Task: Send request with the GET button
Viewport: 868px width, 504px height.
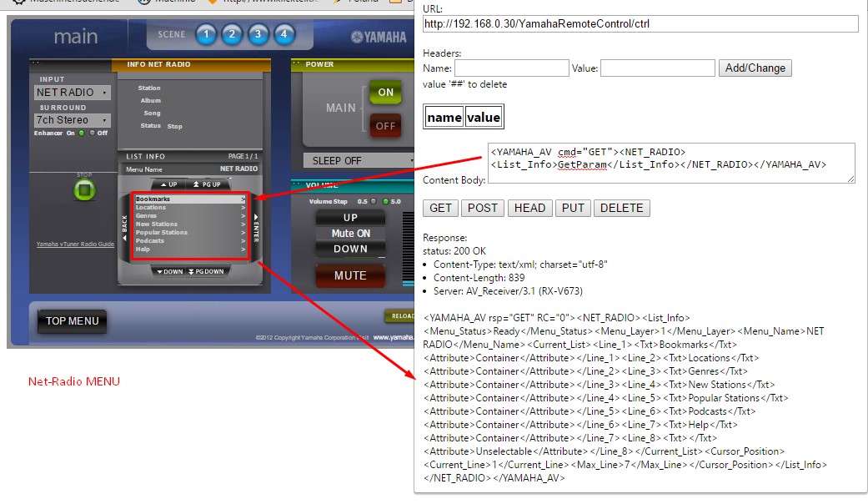Action: point(440,209)
